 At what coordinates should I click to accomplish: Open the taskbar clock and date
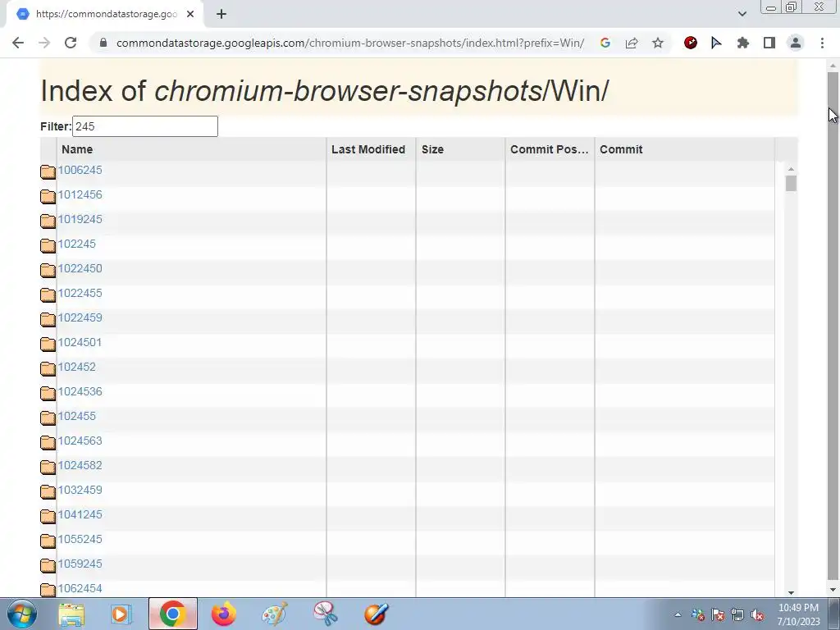798,614
